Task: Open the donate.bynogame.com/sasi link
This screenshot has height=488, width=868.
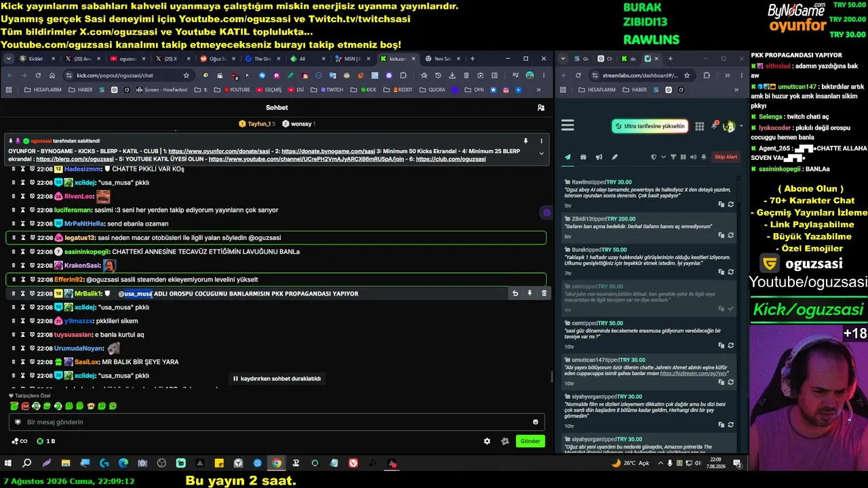Action: click(x=328, y=151)
